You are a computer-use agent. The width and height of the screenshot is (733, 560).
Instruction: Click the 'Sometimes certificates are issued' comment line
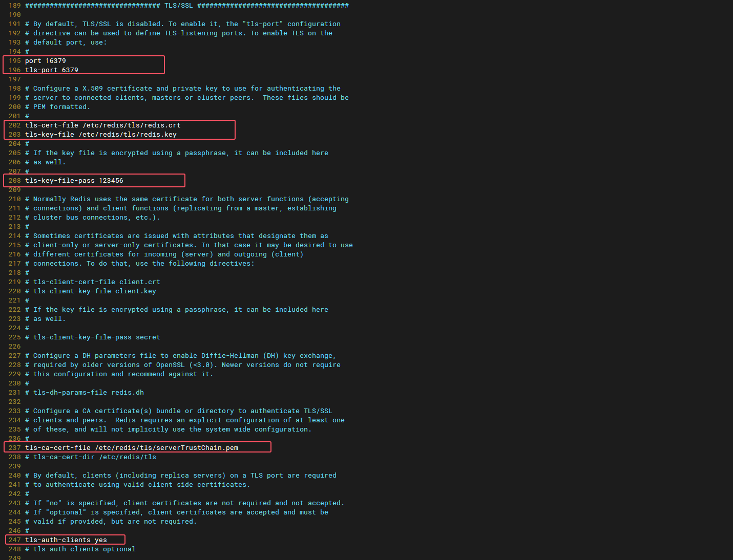(x=177, y=236)
